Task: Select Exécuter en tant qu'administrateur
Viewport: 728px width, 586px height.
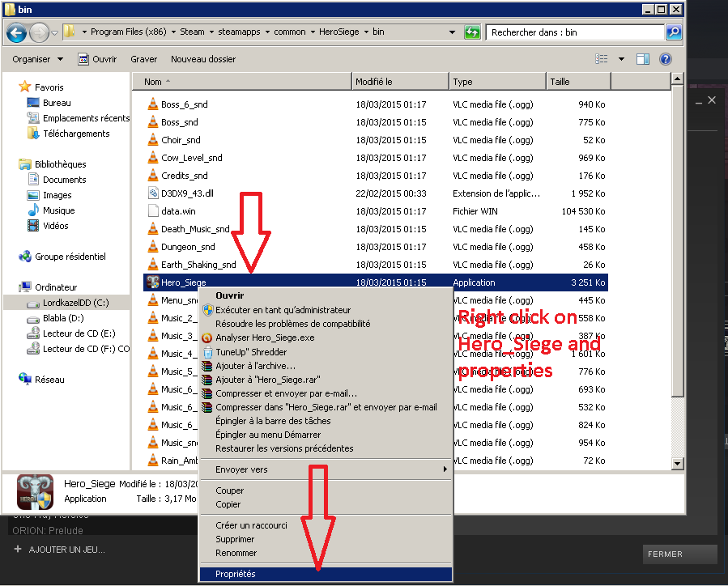Action: pos(326,310)
